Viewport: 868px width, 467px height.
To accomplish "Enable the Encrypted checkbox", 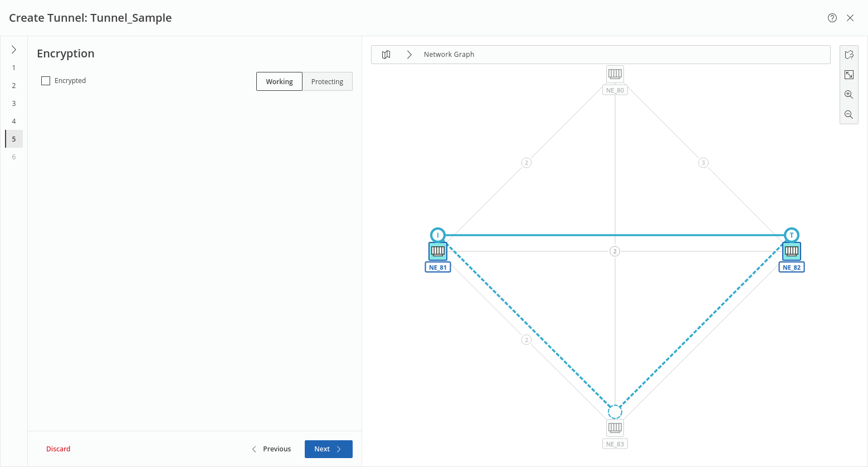I will 46,81.
